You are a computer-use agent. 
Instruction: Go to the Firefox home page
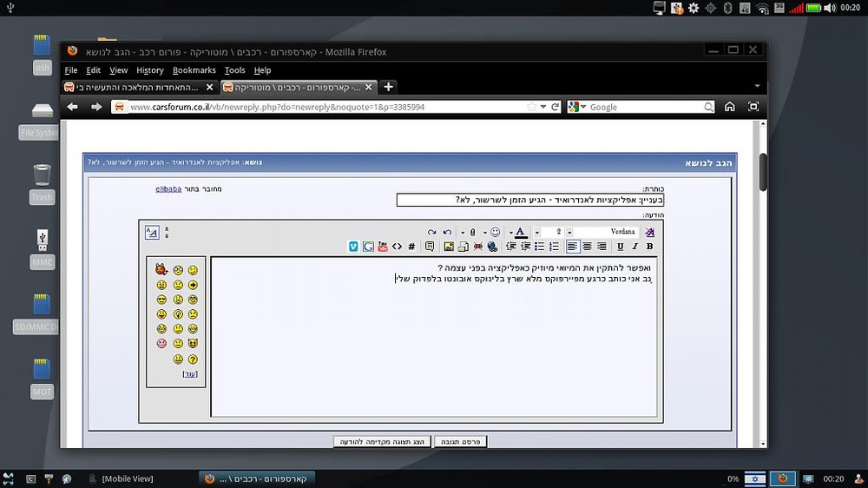730,107
